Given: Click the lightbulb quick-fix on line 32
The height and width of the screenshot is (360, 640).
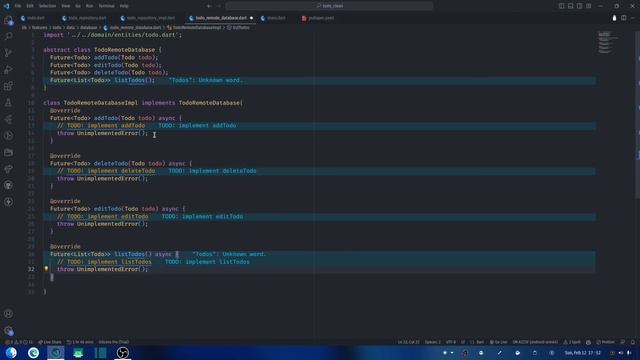Looking at the screenshot, I should (46, 269).
